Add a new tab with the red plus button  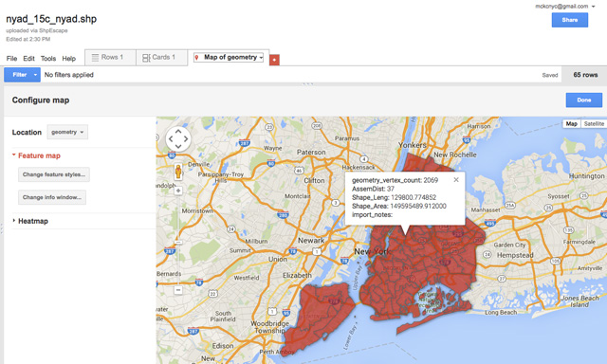pyautogui.click(x=274, y=60)
